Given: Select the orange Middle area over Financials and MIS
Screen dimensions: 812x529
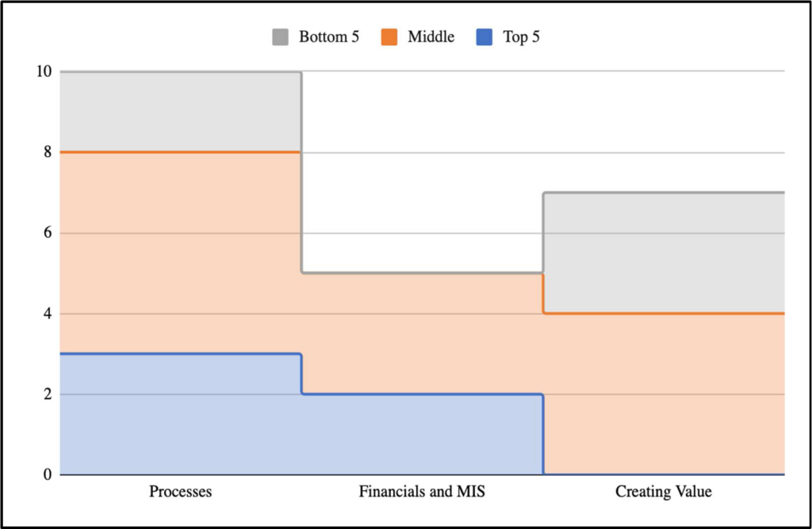Looking at the screenshot, I should [422, 334].
